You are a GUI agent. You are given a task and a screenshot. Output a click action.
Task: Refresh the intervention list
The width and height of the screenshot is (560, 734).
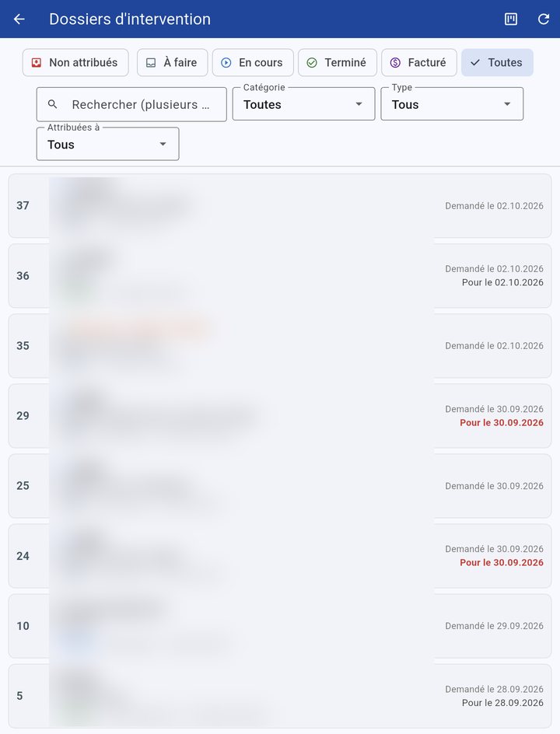click(x=543, y=19)
